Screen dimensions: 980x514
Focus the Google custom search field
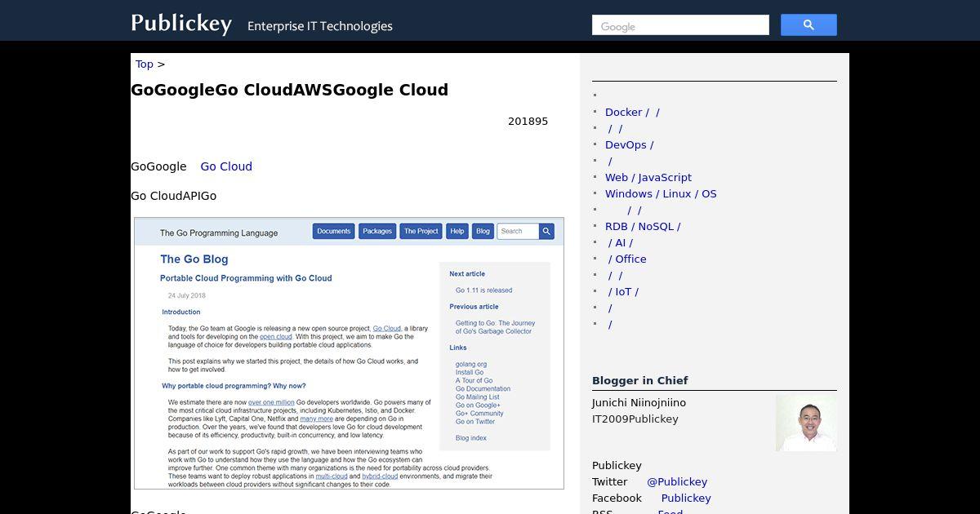[680, 25]
